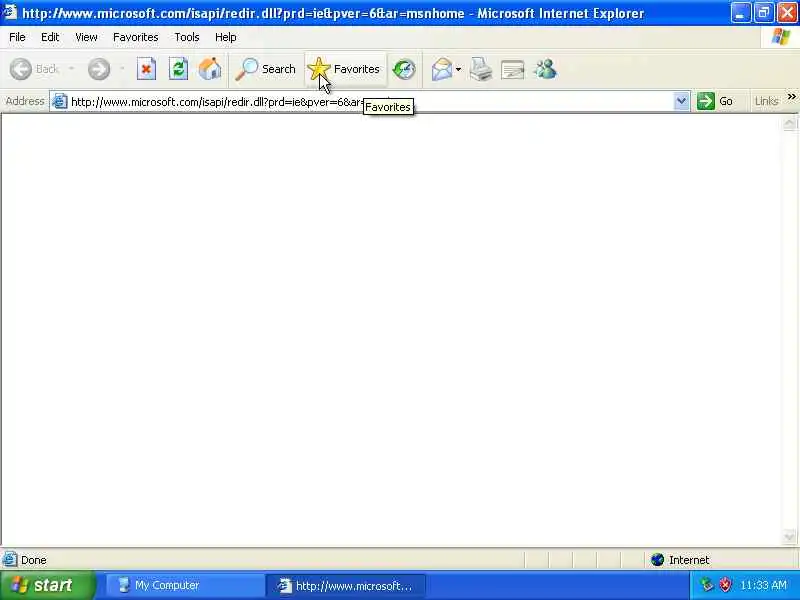Open the Edit page toolbar icon
800x600 pixels.
tap(513, 69)
